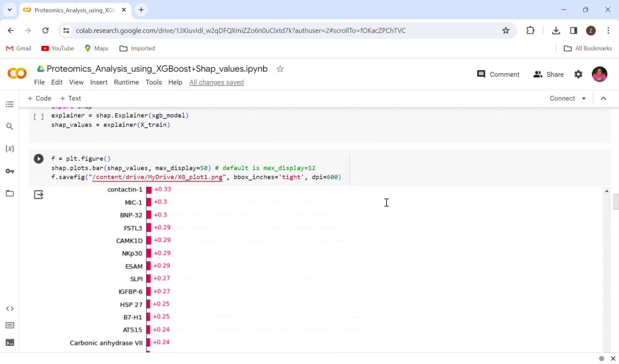Open the Help menu
The height and width of the screenshot is (364, 619).
pos(175,82)
